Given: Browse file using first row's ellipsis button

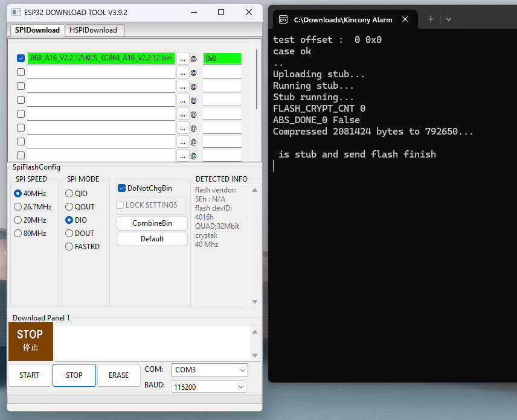Looking at the screenshot, I should click(x=182, y=59).
